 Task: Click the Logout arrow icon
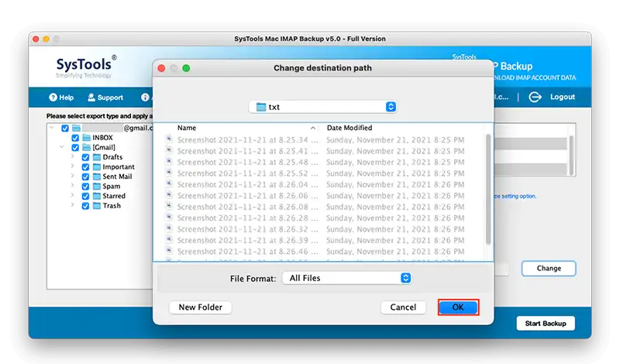click(535, 97)
